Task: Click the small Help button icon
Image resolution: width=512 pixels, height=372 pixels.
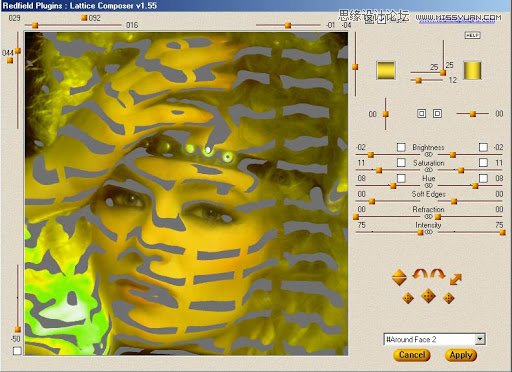Action: (x=473, y=35)
